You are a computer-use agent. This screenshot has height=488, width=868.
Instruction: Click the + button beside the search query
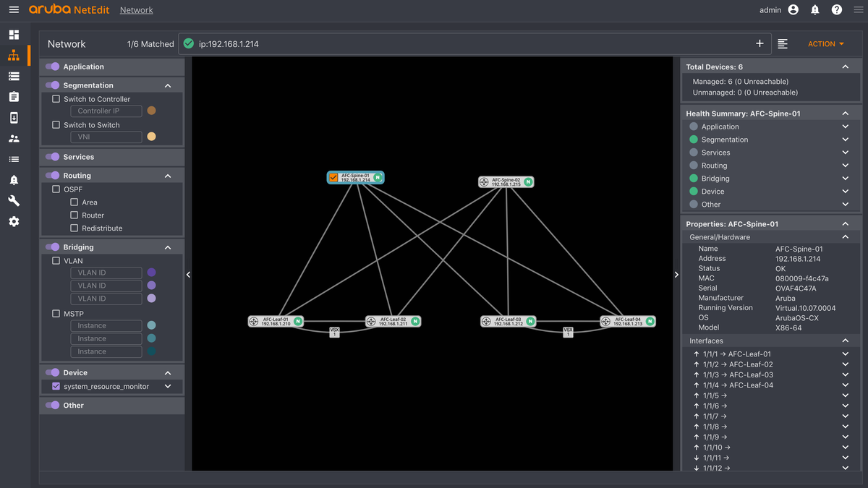(760, 43)
